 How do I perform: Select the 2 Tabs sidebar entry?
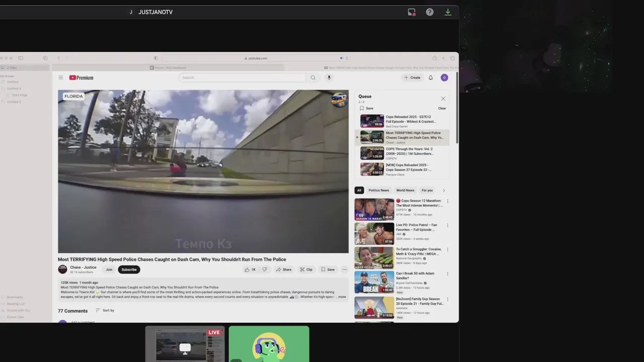25,68
